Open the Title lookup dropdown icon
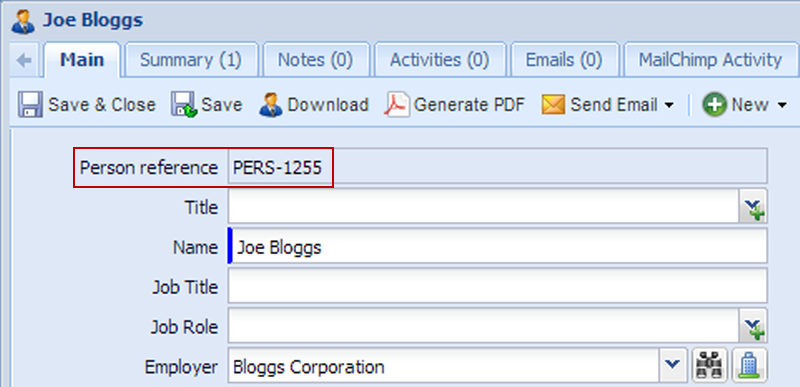 pos(753,207)
